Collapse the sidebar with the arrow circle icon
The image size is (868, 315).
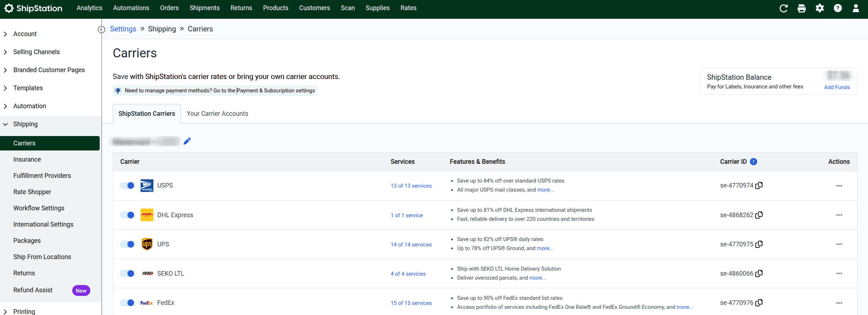tap(102, 30)
